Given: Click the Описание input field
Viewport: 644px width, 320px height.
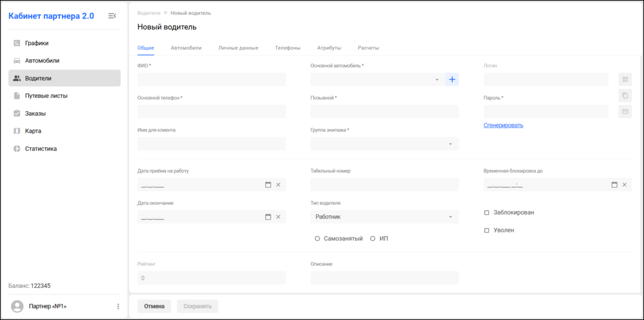Looking at the screenshot, I should (384, 278).
